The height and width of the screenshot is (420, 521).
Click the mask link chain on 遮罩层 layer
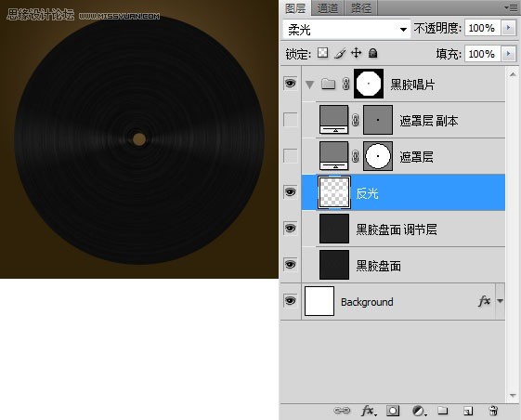355,156
